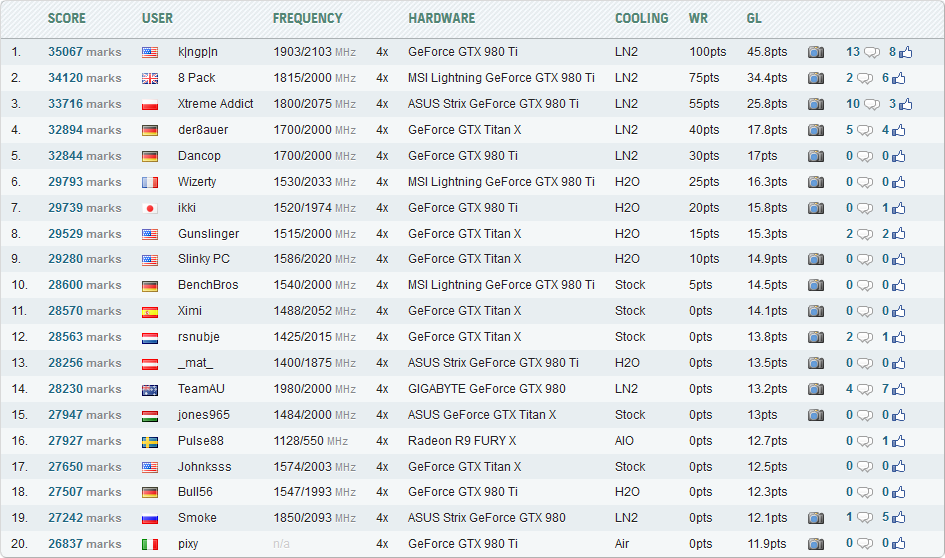Select Air cooling cell in pixy row
Image resolution: width=945 pixels, height=558 pixels.
(x=622, y=544)
